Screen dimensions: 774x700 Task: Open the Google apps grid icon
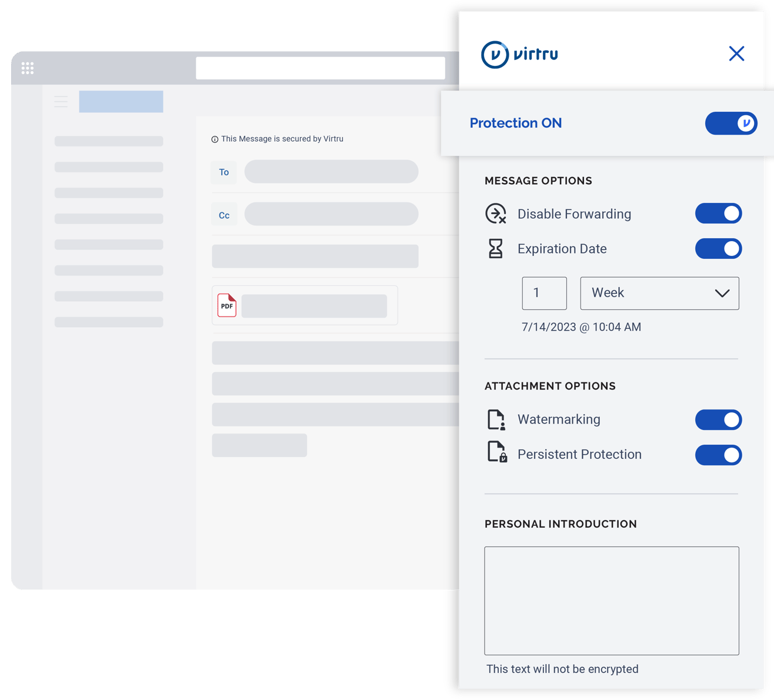28,68
